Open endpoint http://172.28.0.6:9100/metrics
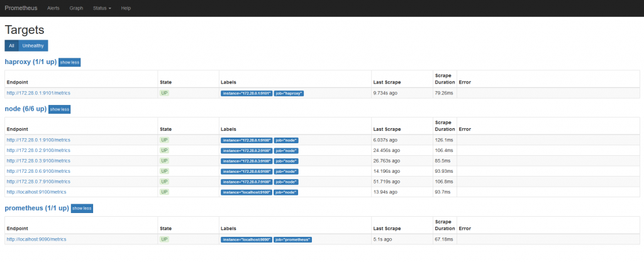Screen dimensions: 644x262 point(38,171)
